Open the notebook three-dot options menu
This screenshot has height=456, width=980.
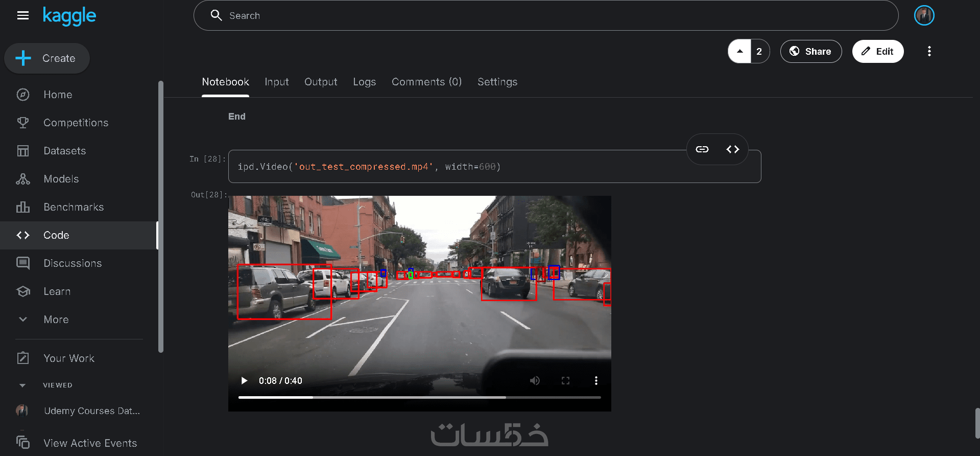tap(929, 51)
